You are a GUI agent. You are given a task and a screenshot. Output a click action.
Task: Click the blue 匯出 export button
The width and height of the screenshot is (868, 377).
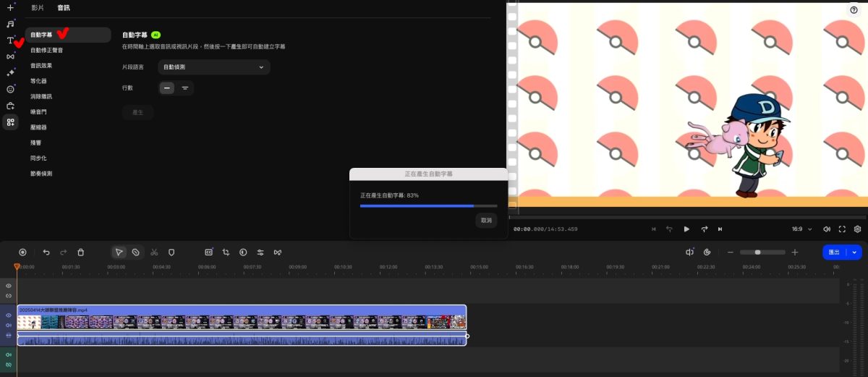pyautogui.click(x=834, y=252)
